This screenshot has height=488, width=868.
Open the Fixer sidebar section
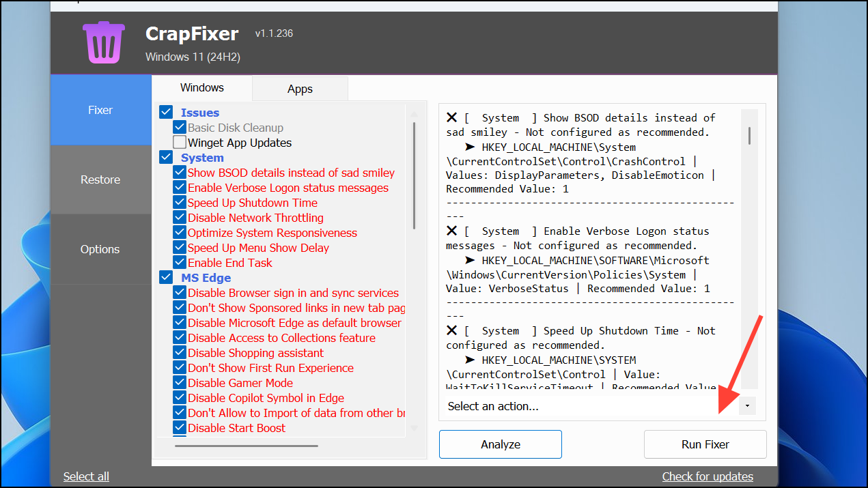pyautogui.click(x=100, y=110)
